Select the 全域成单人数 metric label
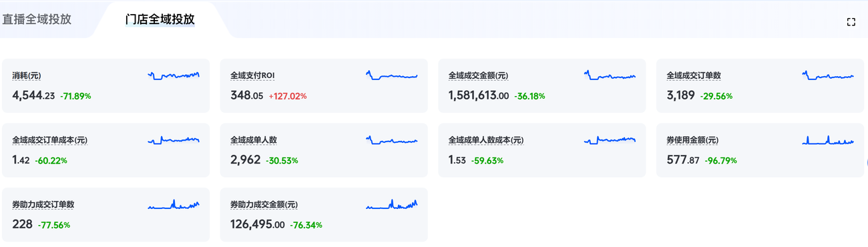Viewport: 868px width, 247px height. [x=254, y=140]
